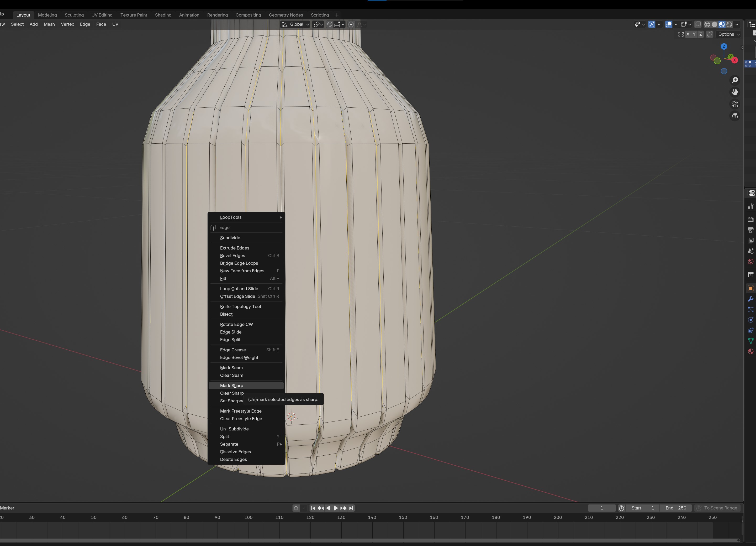Click the timeline horizontal scrollbar
The width and height of the screenshot is (756, 546).
point(370,540)
